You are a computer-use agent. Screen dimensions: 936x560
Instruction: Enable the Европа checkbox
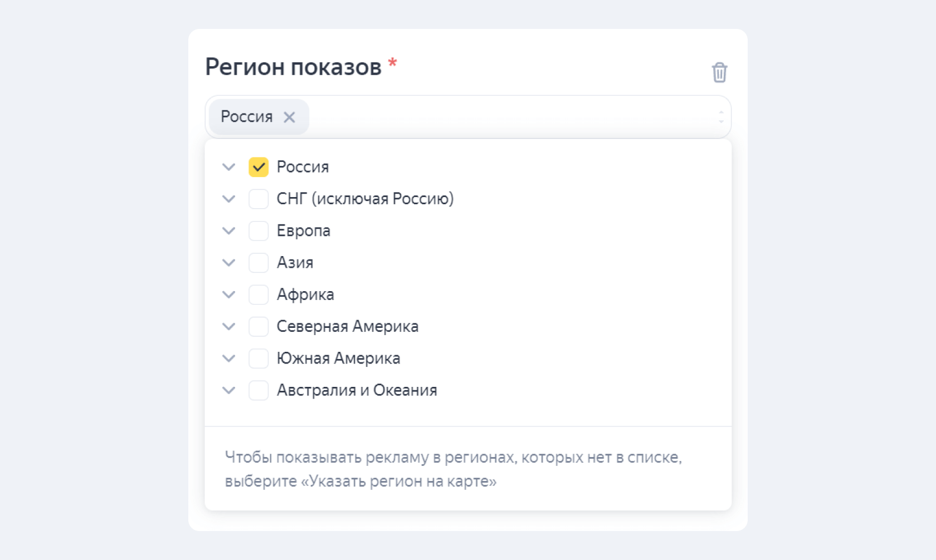(x=259, y=230)
